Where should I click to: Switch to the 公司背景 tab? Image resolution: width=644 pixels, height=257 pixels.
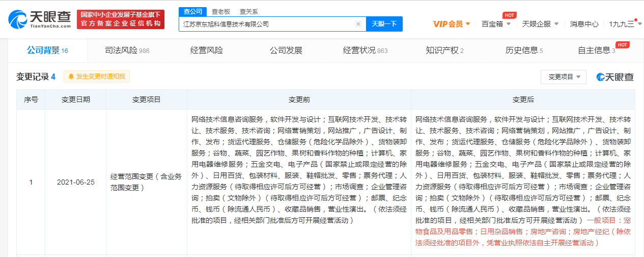click(x=47, y=50)
